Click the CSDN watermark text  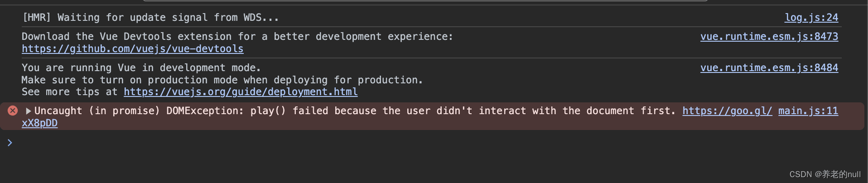(825, 174)
